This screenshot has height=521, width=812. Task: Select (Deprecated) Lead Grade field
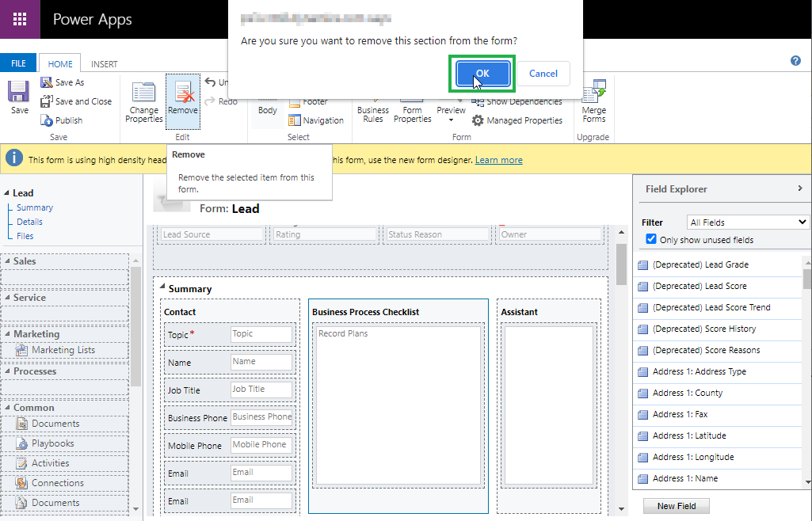(x=718, y=265)
